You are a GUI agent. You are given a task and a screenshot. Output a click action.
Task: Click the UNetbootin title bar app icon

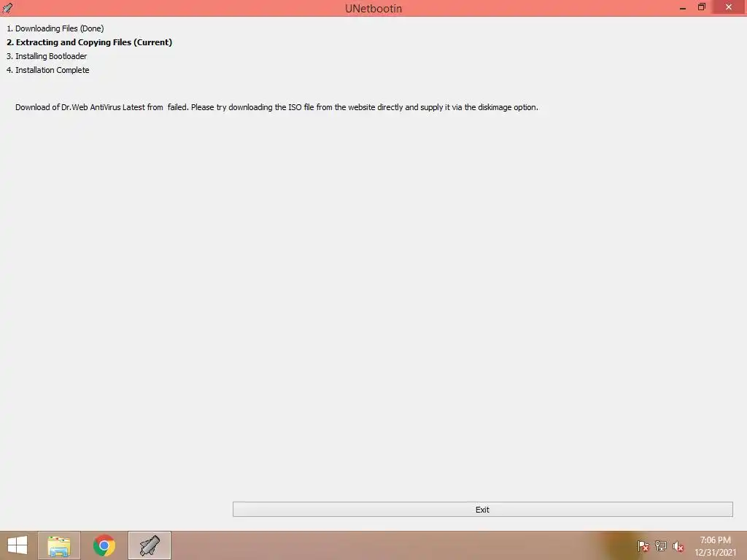point(7,7)
